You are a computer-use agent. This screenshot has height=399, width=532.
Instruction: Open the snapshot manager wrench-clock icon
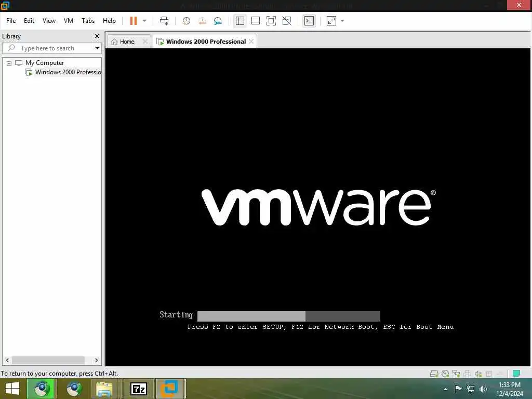(x=218, y=21)
